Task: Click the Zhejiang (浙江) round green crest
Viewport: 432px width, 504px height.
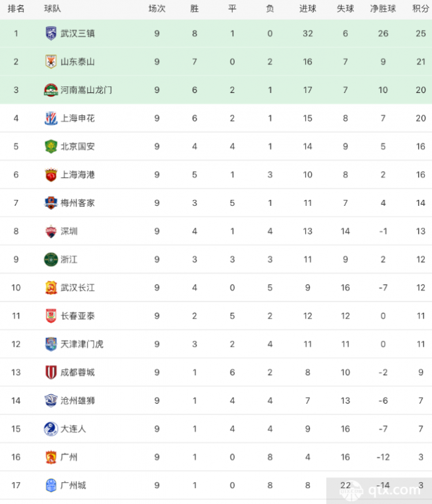Action: click(x=51, y=259)
